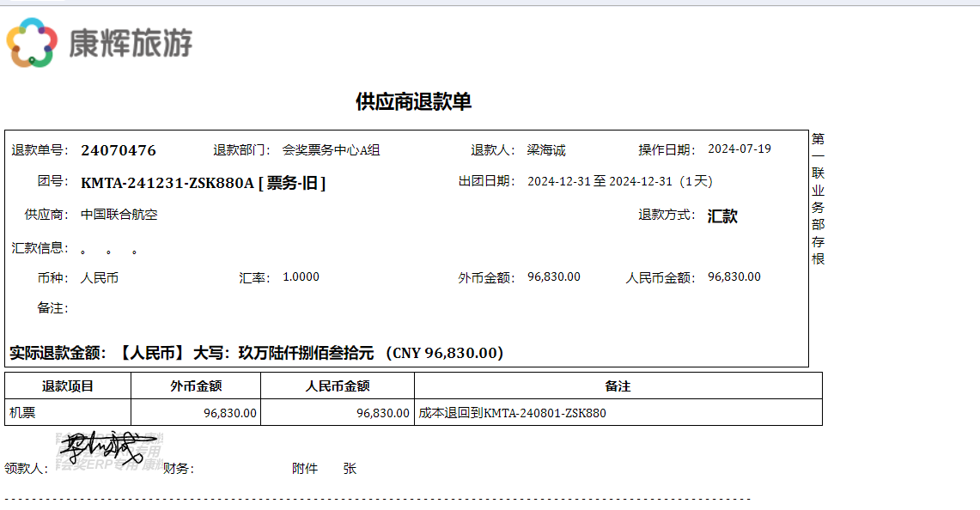Click the 康辉旅游 brand name text
The height and width of the screenshot is (510, 980).
click(131, 43)
